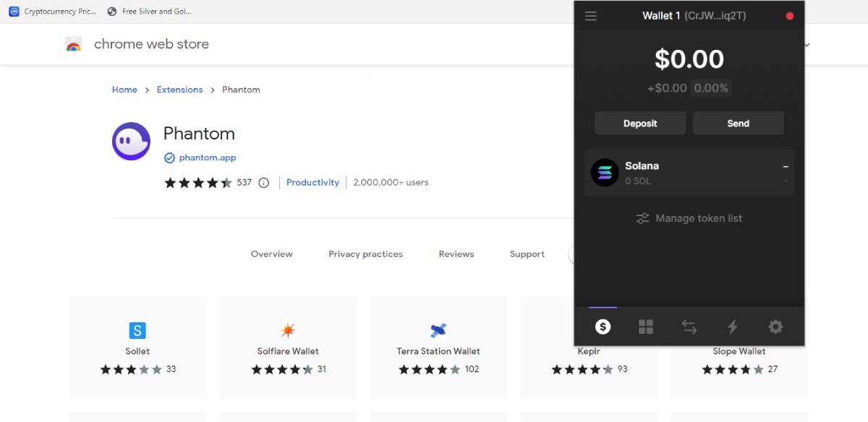Open the swap arrows tab in Phantom
868x422 pixels.
(689, 327)
